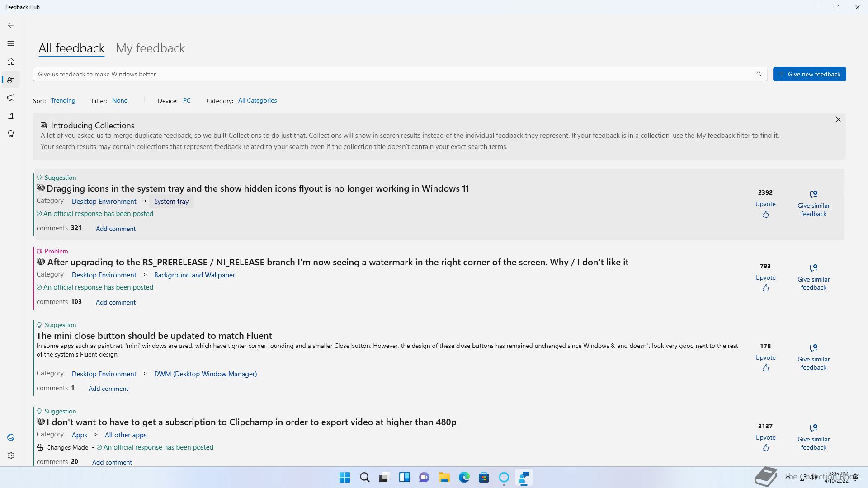Click Give new feedback button
The image size is (868, 488).
(x=809, y=74)
